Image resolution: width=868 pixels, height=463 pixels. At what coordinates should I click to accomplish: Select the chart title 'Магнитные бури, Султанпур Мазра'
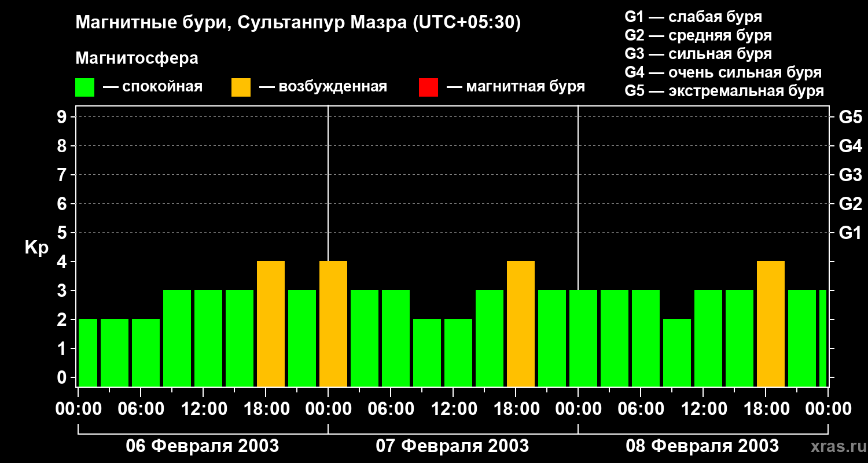coord(240,23)
